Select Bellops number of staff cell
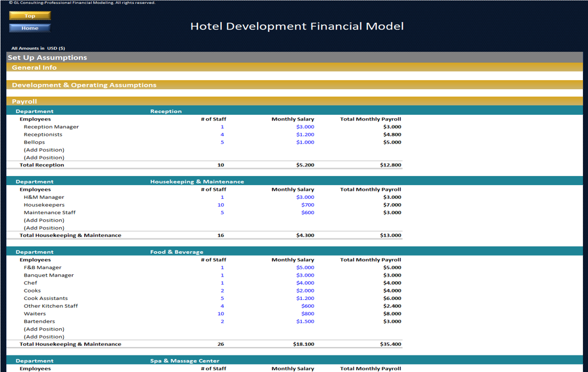588x372 pixels. (x=222, y=142)
